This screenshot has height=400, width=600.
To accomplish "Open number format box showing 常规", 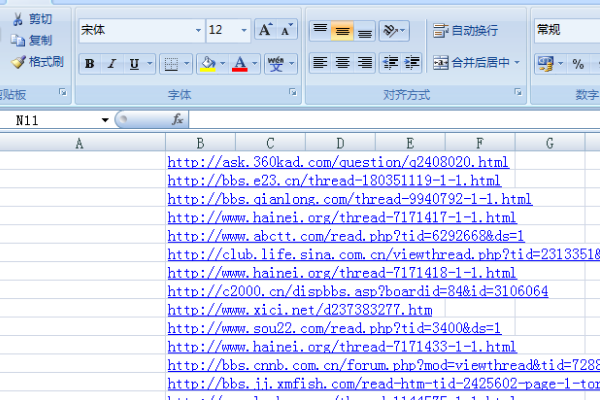I will click(567, 30).
